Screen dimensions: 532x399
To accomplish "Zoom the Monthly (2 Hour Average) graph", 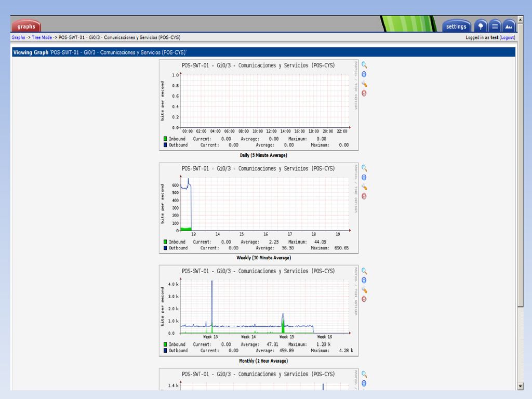I will (x=364, y=271).
